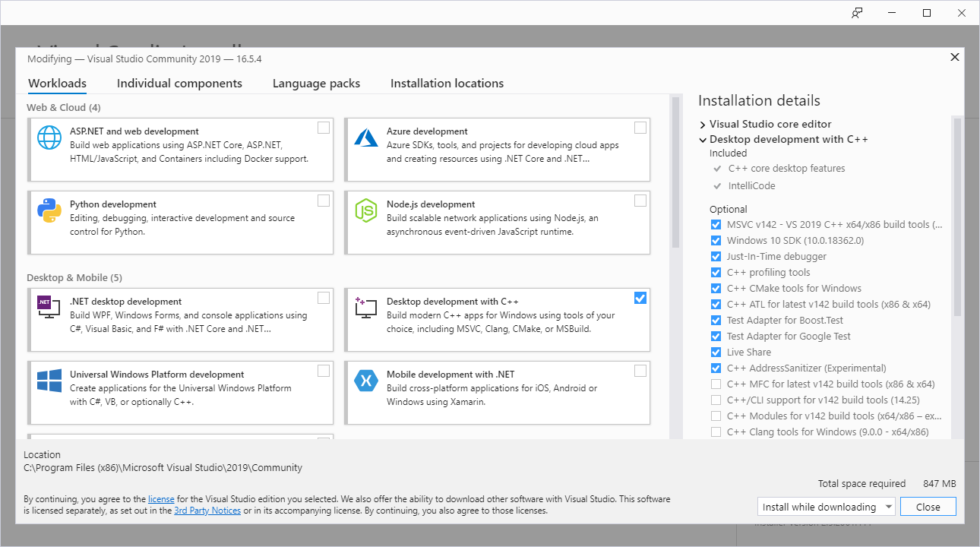Click the Close button at bottom right
The image size is (980, 547).
point(928,507)
